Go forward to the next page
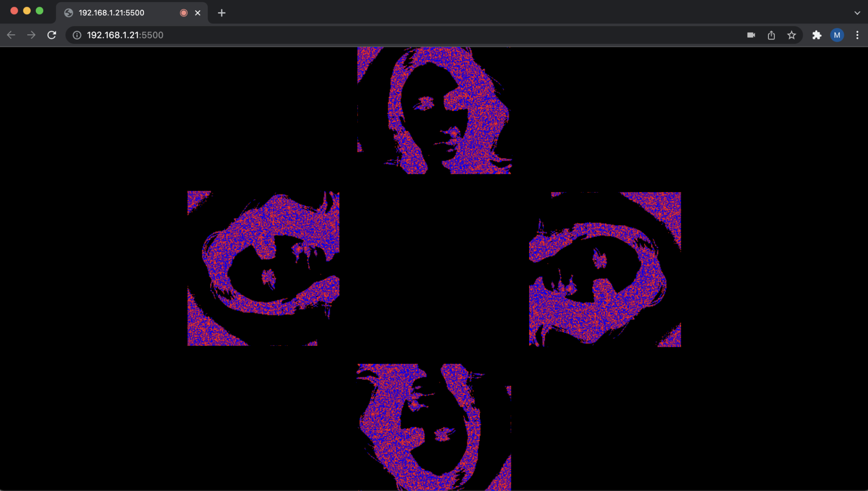 pyautogui.click(x=31, y=35)
